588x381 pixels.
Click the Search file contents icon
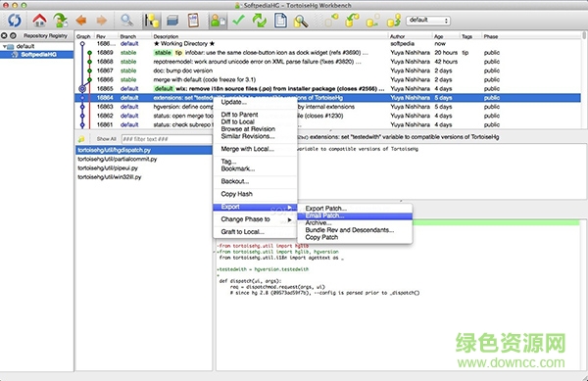click(301, 21)
